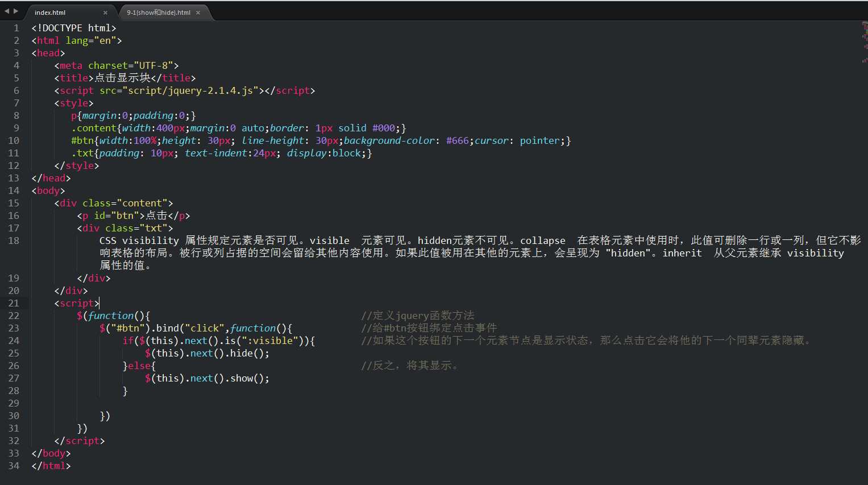Click the script src jquery-2.1.4.js line
The height and width of the screenshot is (485, 868).
point(185,90)
